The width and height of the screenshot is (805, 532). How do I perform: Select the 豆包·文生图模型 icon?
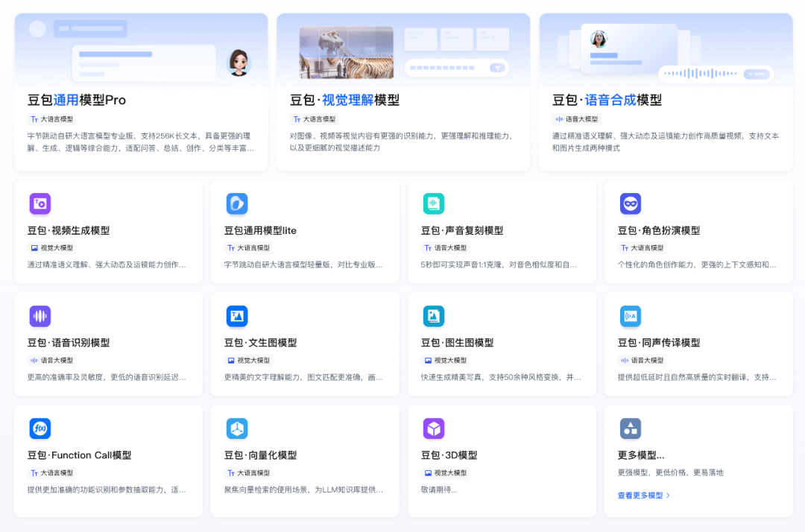coord(236,316)
